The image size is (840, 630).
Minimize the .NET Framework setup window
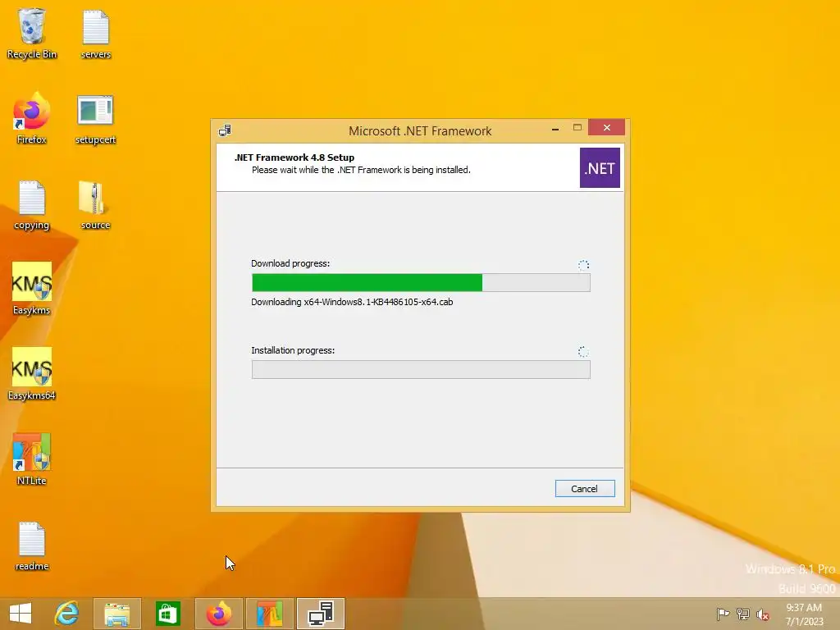(x=555, y=128)
